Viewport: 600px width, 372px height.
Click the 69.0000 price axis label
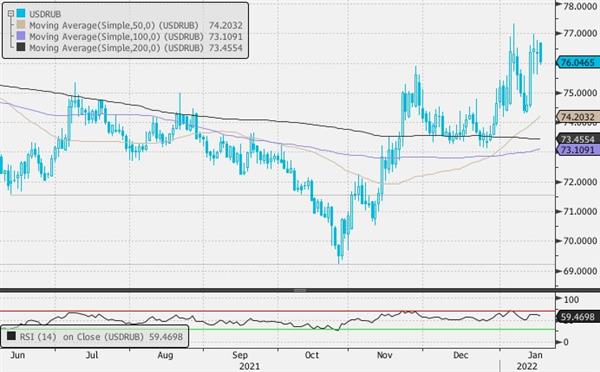tap(580, 271)
